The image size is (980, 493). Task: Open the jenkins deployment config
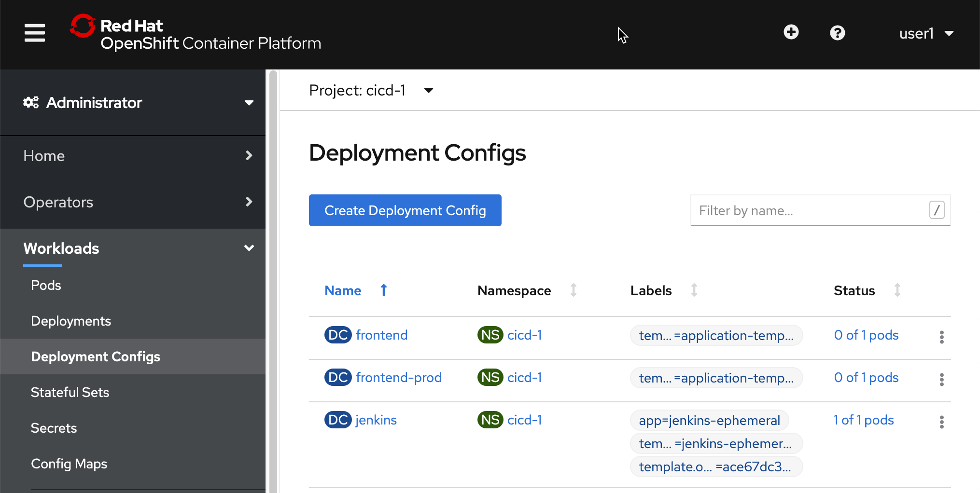(376, 420)
